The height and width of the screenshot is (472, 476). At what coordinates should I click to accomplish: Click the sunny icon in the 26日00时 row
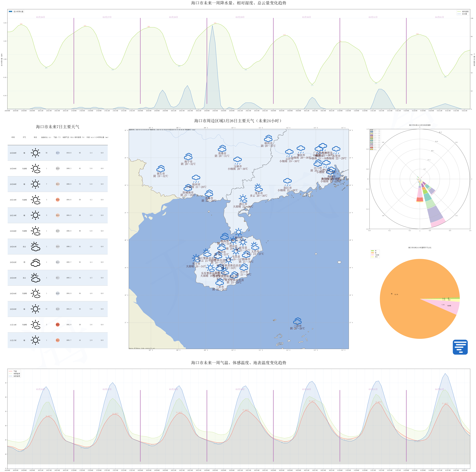tap(35, 153)
